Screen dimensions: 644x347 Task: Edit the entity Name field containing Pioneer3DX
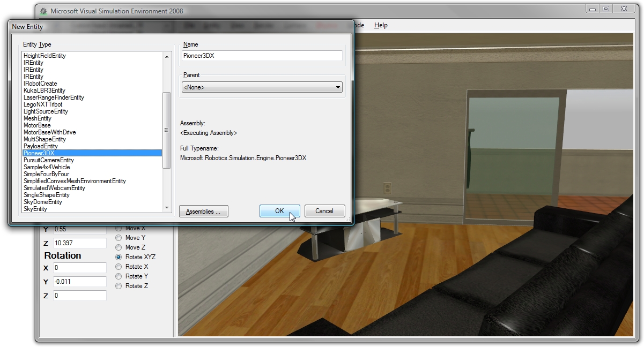(262, 56)
